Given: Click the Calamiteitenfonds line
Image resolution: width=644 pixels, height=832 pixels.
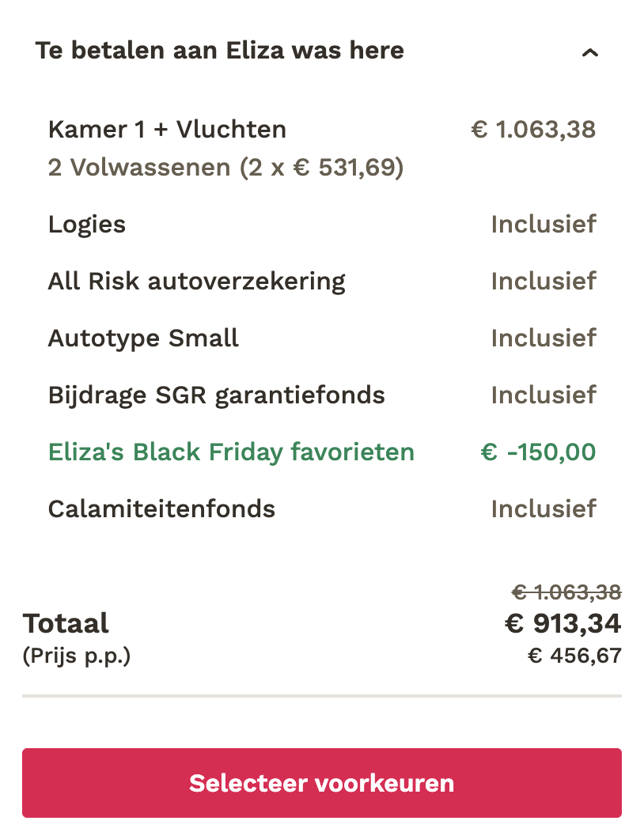Looking at the screenshot, I should (161, 509).
